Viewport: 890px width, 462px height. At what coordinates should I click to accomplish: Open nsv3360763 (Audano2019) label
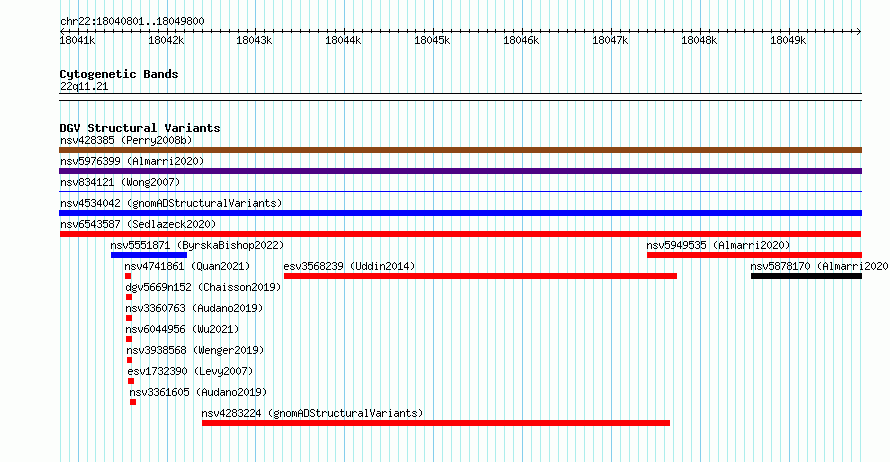pyautogui.click(x=195, y=308)
